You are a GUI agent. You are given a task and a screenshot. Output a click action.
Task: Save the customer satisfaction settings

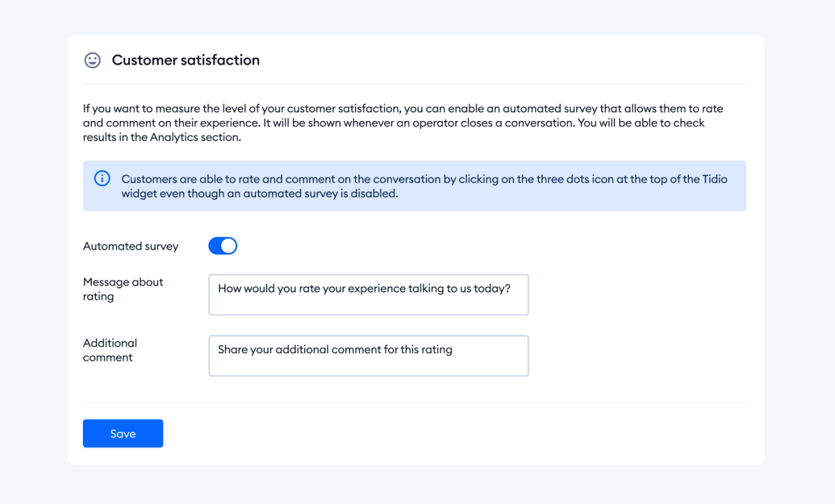tap(123, 433)
